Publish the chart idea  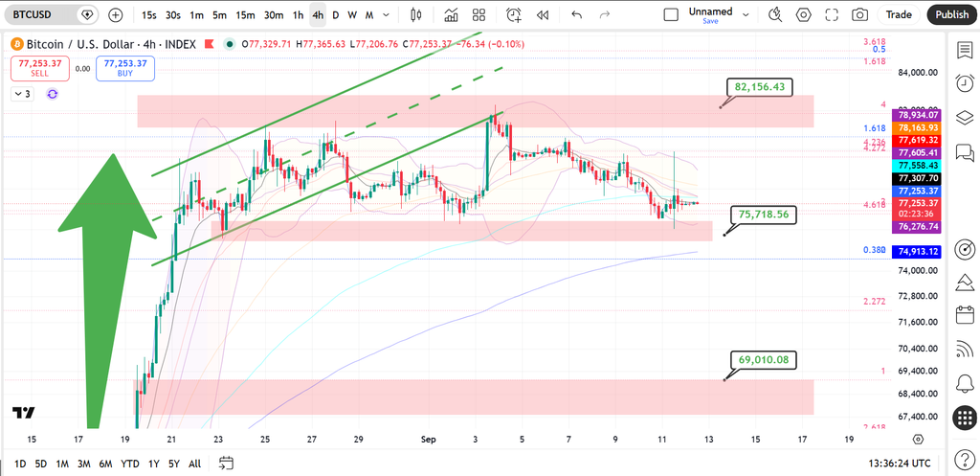[x=952, y=14]
